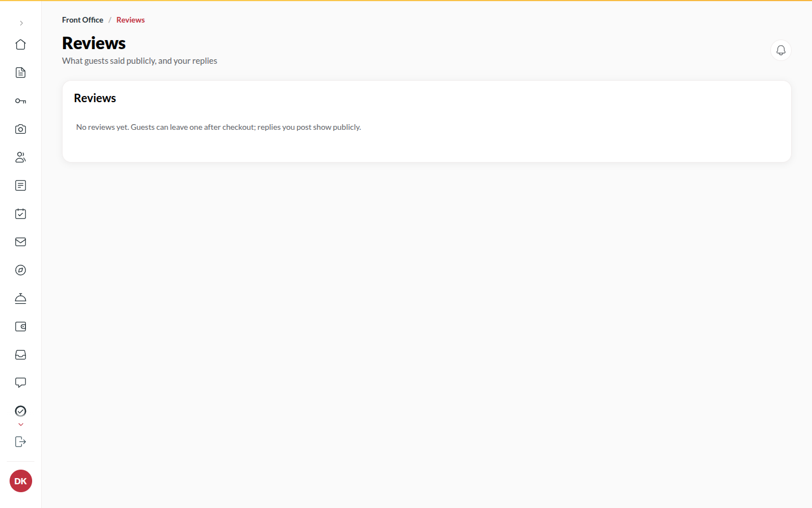Click the log out icon

[21, 442]
